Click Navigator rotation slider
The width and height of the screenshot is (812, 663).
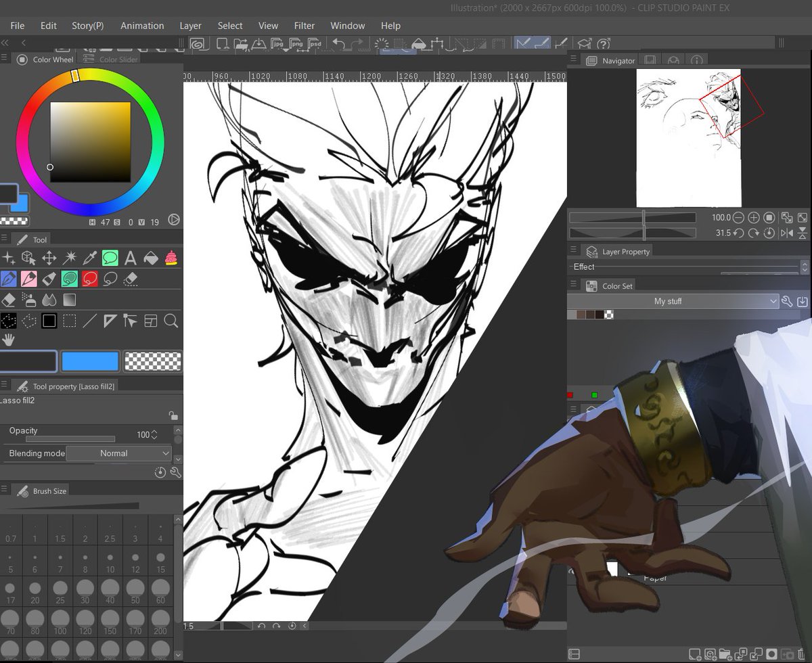click(633, 233)
